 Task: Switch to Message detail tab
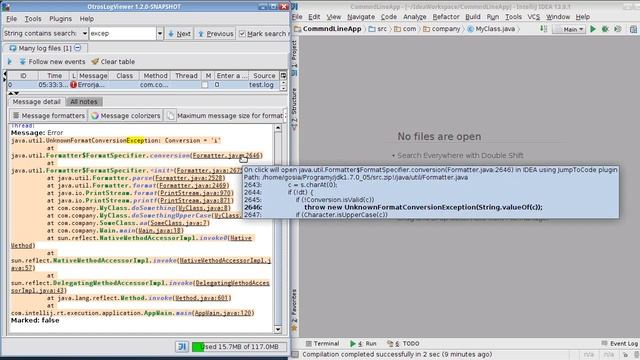(36, 102)
